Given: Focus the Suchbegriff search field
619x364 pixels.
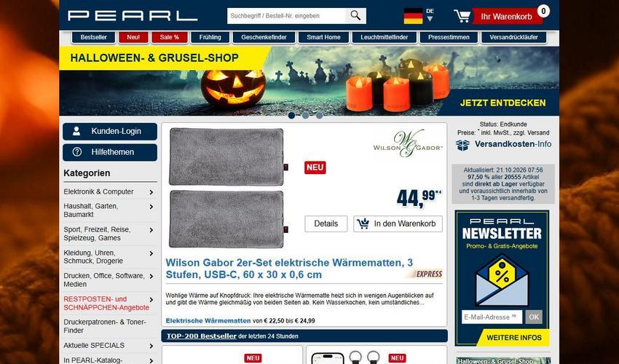Looking at the screenshot, I should [x=286, y=16].
